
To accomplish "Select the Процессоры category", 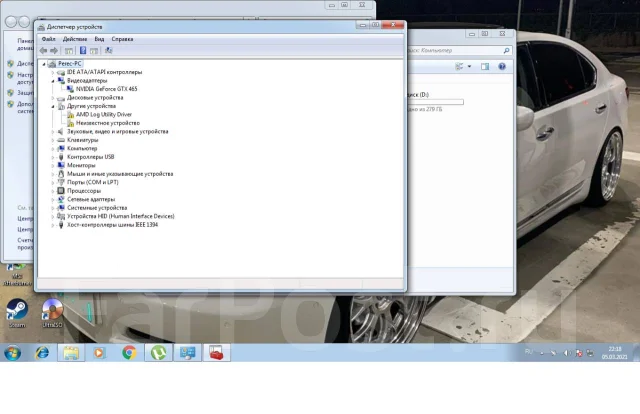I will pyautogui.click(x=84, y=191).
